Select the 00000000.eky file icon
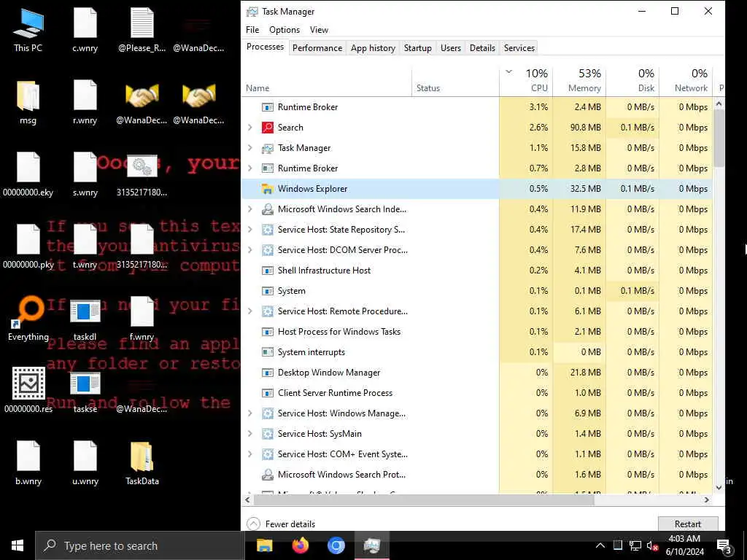The width and height of the screenshot is (747, 560). 28,175
